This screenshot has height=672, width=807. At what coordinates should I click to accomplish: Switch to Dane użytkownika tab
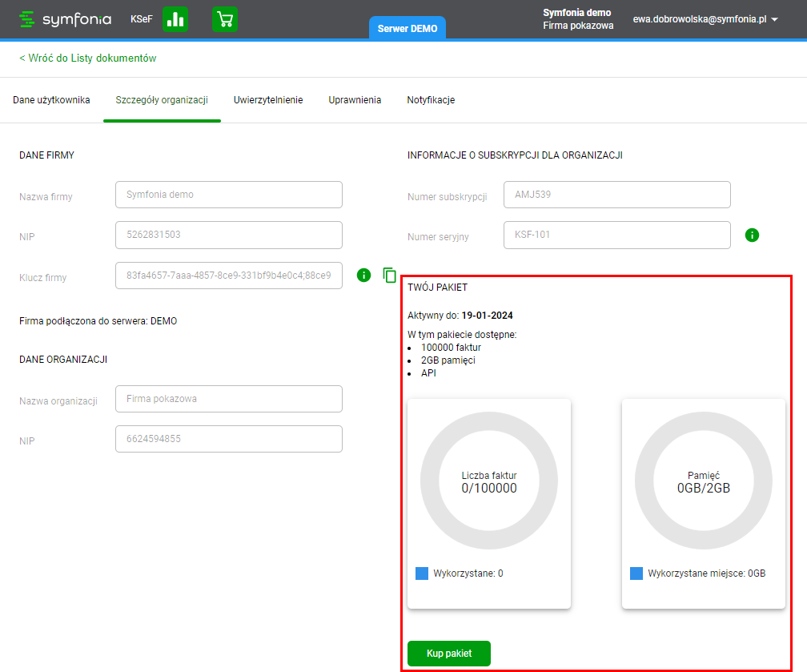pyautogui.click(x=51, y=100)
